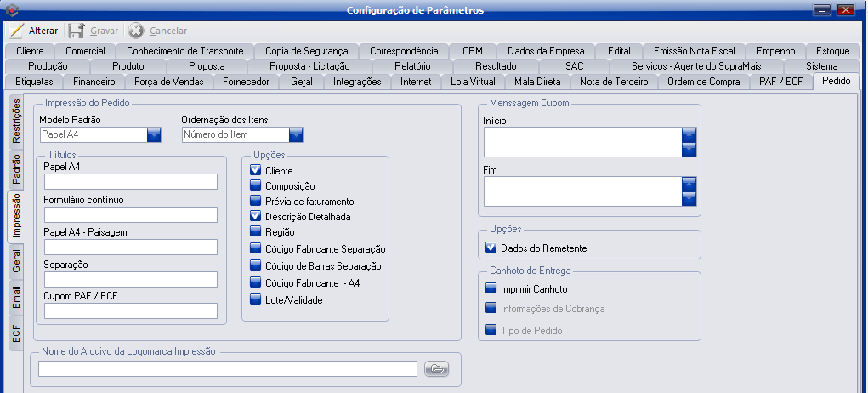The width and height of the screenshot is (868, 393).
Task: Select the Restrições vertical side tab
Action: click(x=16, y=122)
